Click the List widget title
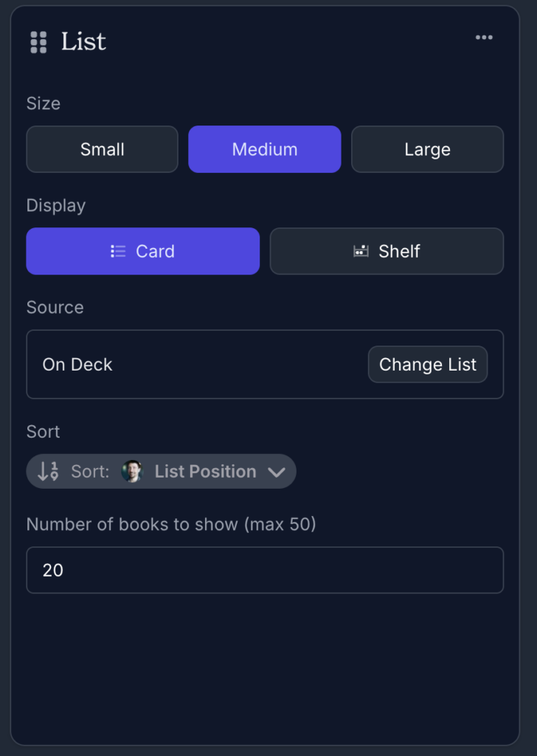Screen dimensions: 537x756 (83, 41)
